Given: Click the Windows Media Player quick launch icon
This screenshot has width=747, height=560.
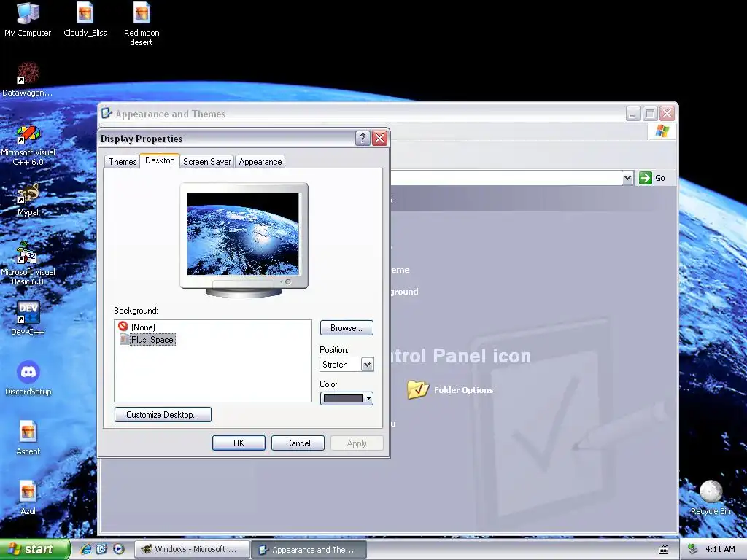Looking at the screenshot, I should point(119,549).
